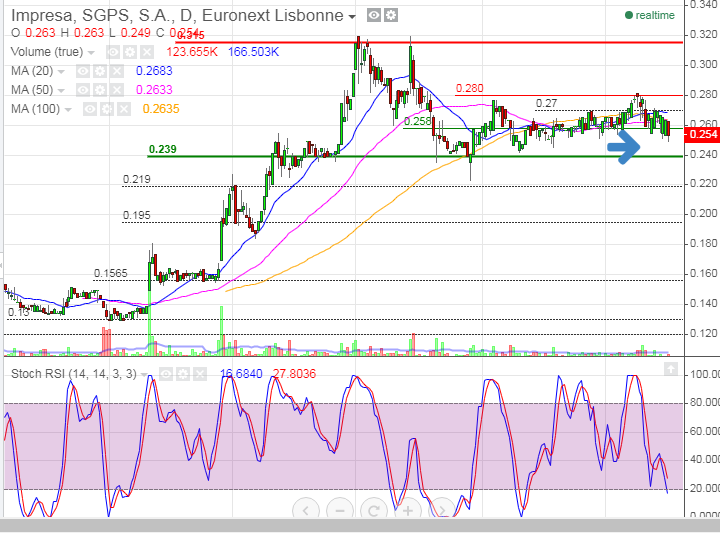Screen dimensions: 720x533
Task: Zoom in the chart with the plus button
Action: pos(408,510)
